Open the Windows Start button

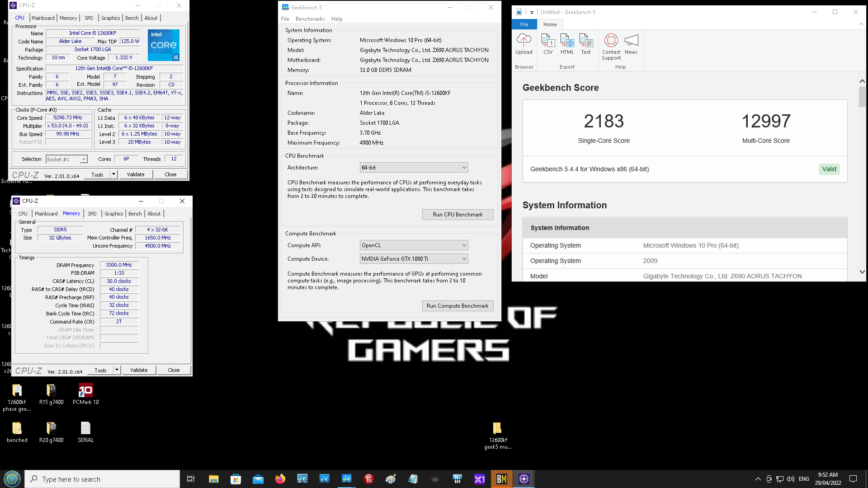12,479
